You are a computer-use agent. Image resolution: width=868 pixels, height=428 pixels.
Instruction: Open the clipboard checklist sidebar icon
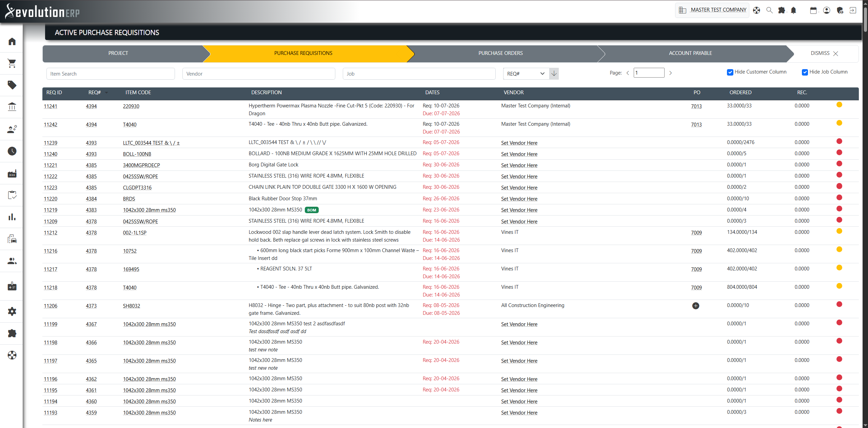click(12, 195)
